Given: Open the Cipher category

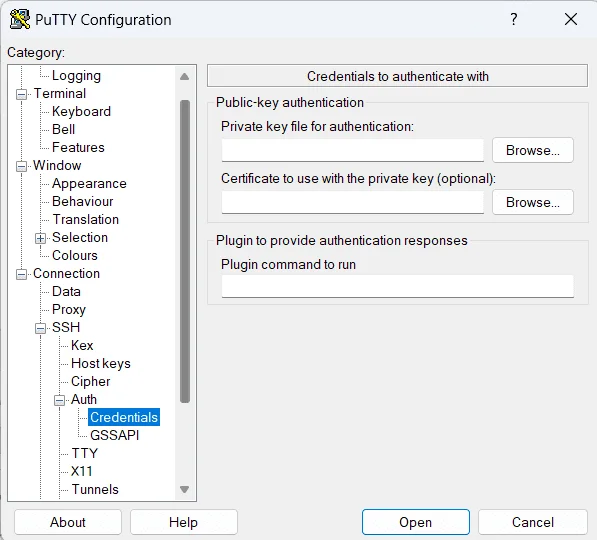Looking at the screenshot, I should [x=90, y=382].
